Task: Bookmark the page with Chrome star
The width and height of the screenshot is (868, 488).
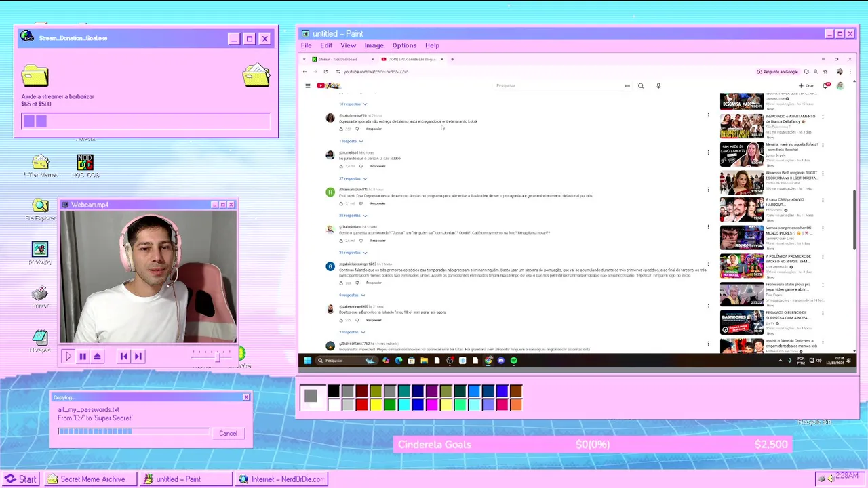Action: tap(825, 71)
